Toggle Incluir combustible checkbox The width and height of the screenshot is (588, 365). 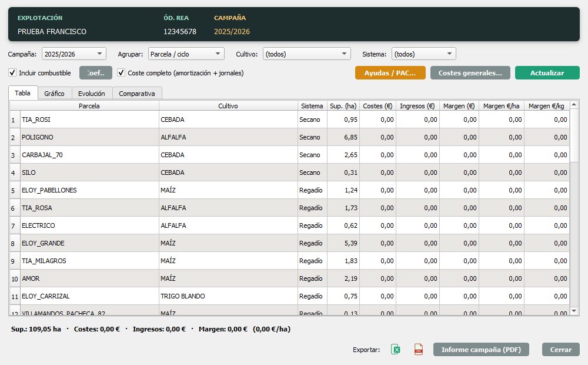pyautogui.click(x=12, y=73)
